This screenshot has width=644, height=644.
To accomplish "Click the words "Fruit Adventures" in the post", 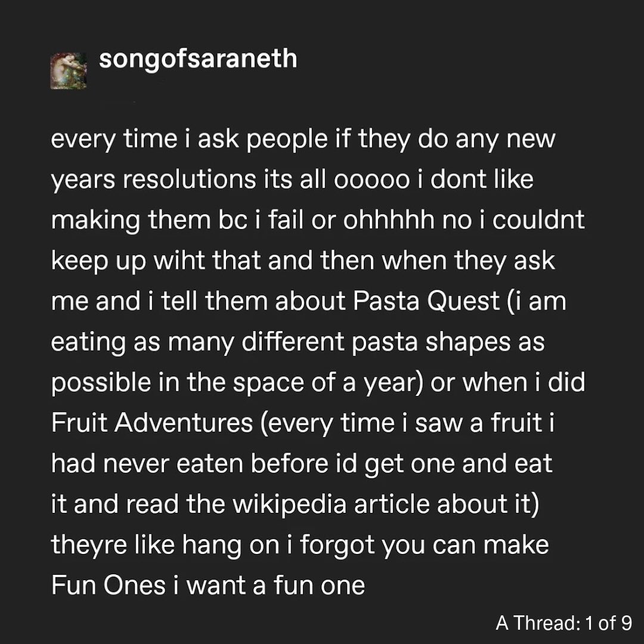I will click(x=152, y=423).
